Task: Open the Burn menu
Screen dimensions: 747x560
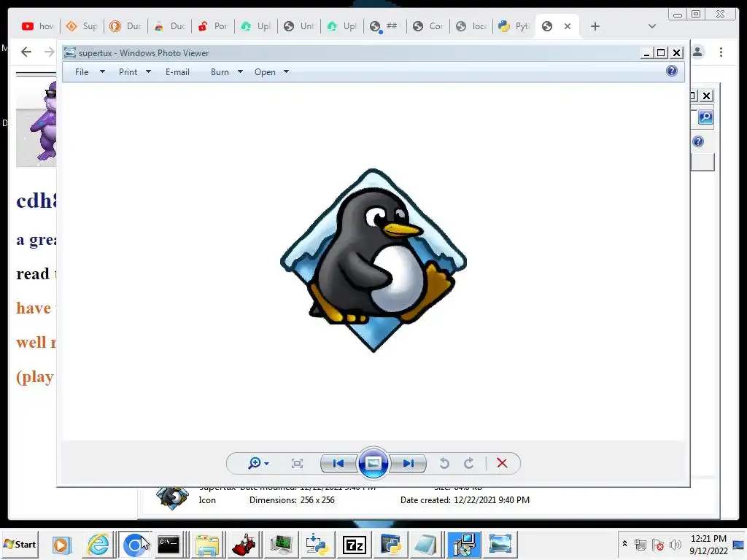Action: (220, 72)
